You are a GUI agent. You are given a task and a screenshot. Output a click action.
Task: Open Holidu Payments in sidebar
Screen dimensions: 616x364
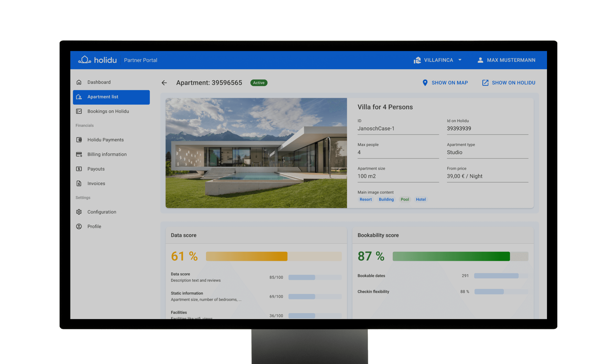[x=105, y=140]
